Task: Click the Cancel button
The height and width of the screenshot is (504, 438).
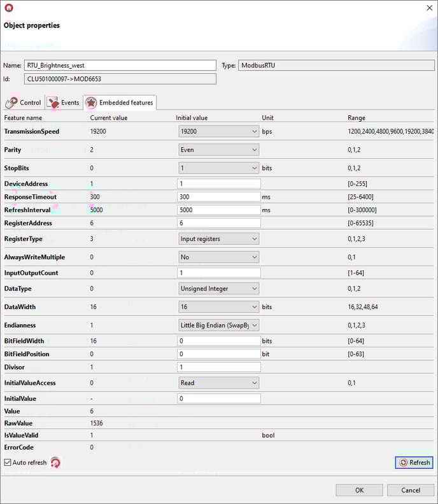Action: (411, 490)
